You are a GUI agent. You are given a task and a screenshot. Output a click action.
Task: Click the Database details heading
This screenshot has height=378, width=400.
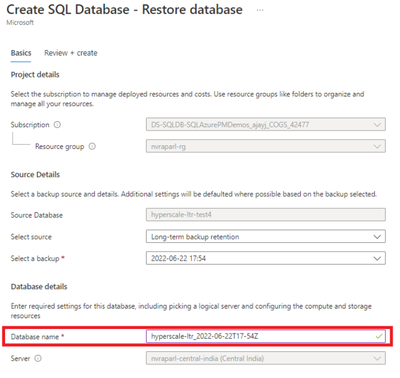pyautogui.click(x=39, y=287)
